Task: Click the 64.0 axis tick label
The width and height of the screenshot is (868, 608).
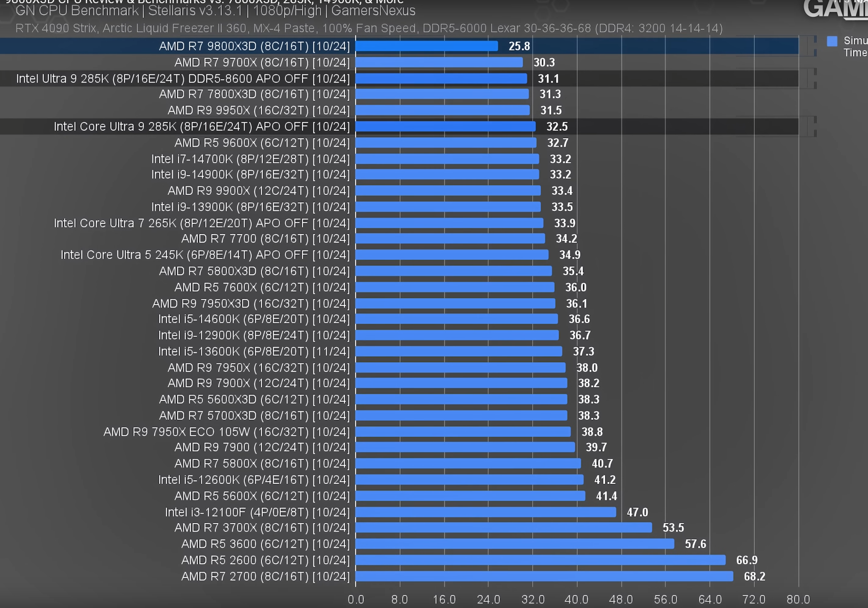Action: click(710, 599)
